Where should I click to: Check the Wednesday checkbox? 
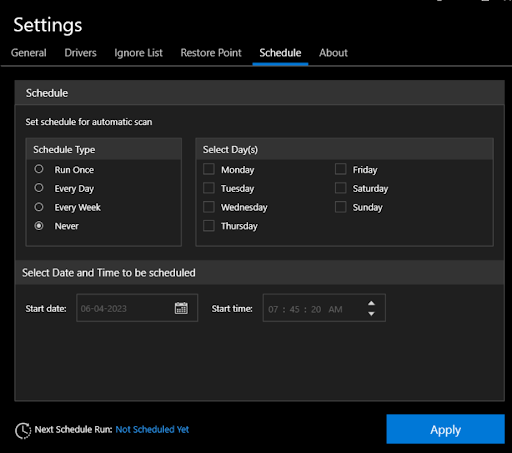(x=209, y=207)
